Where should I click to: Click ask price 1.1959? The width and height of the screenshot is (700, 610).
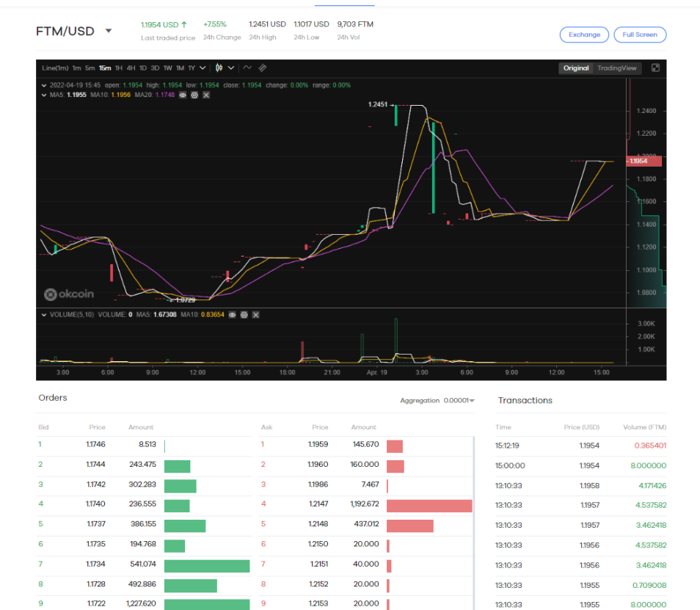[x=318, y=444]
